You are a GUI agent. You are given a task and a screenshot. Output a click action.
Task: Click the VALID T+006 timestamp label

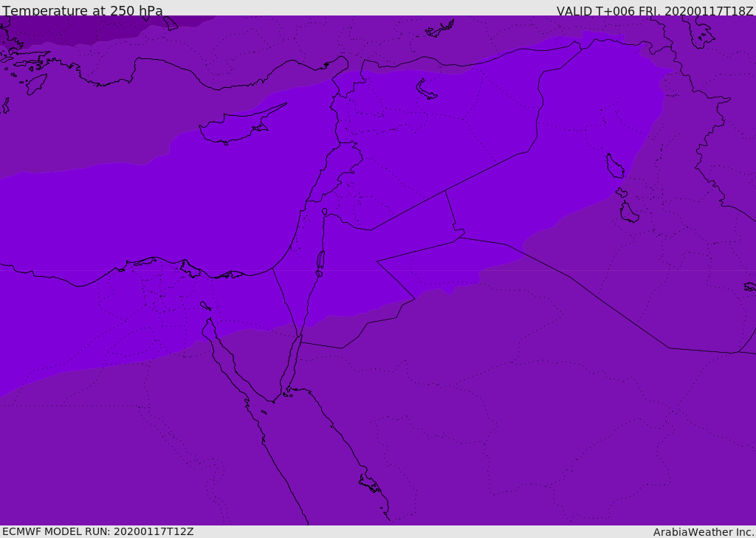655,10
